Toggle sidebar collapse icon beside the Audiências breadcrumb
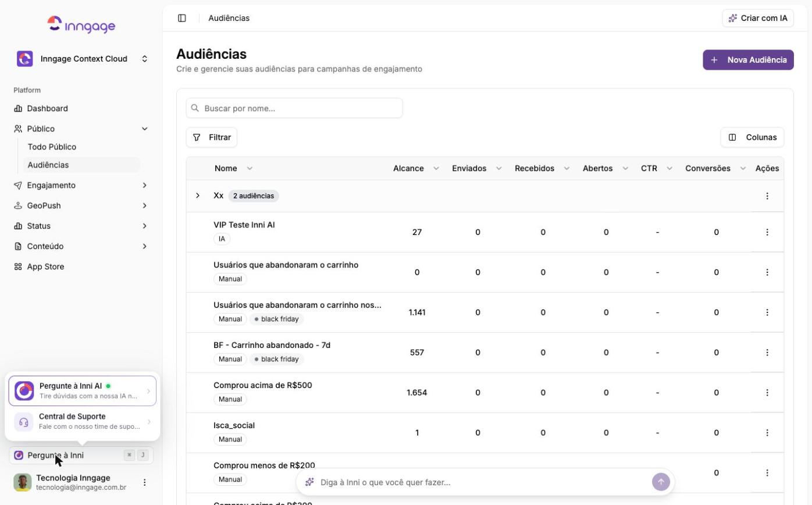Viewport: 812px width, 505px height. pos(182,18)
